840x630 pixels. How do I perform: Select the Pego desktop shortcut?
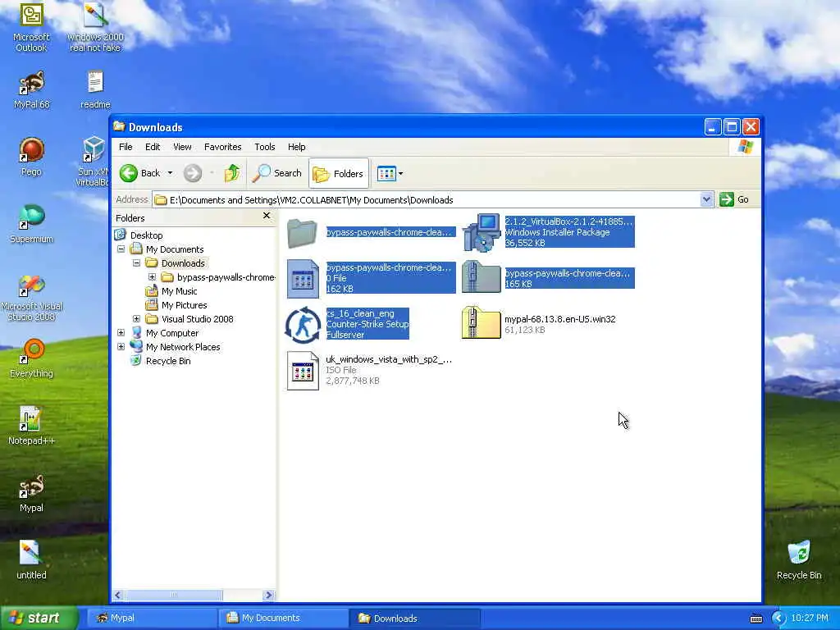click(31, 157)
